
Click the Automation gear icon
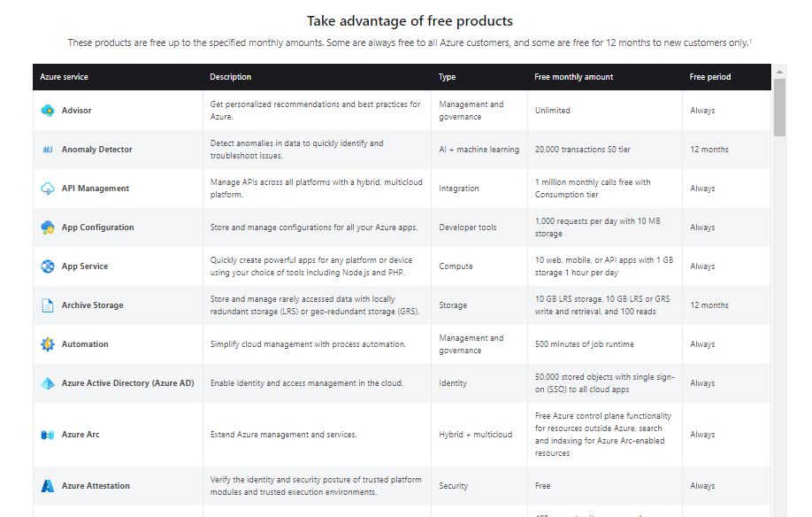[x=48, y=344]
